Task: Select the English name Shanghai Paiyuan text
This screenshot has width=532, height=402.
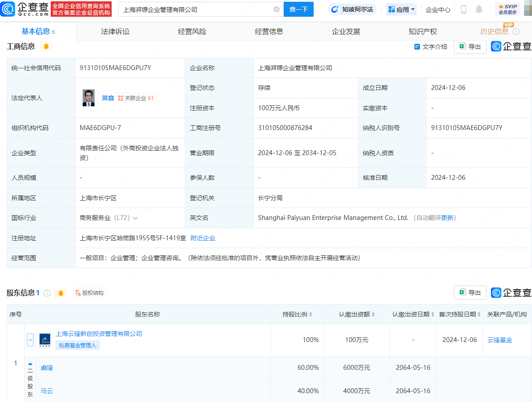Action: [333, 218]
